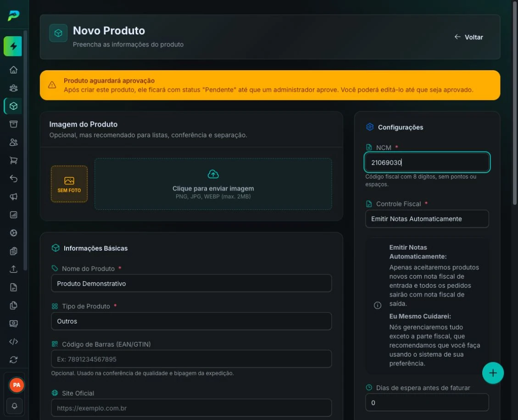Click the cloud upload image dropzone

tap(213, 184)
